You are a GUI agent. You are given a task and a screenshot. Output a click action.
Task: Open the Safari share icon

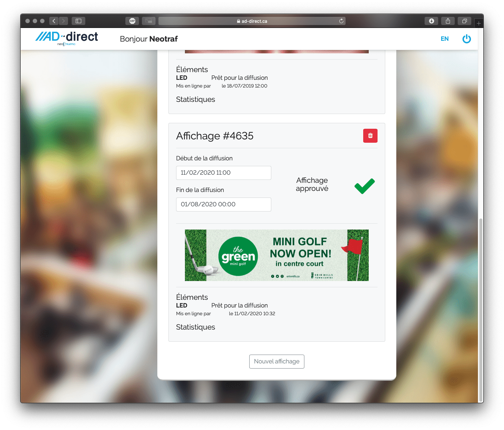tap(448, 21)
